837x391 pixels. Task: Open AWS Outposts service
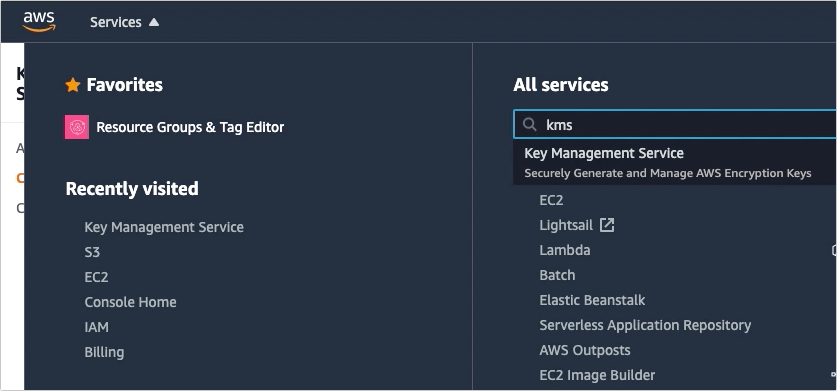[x=585, y=350]
